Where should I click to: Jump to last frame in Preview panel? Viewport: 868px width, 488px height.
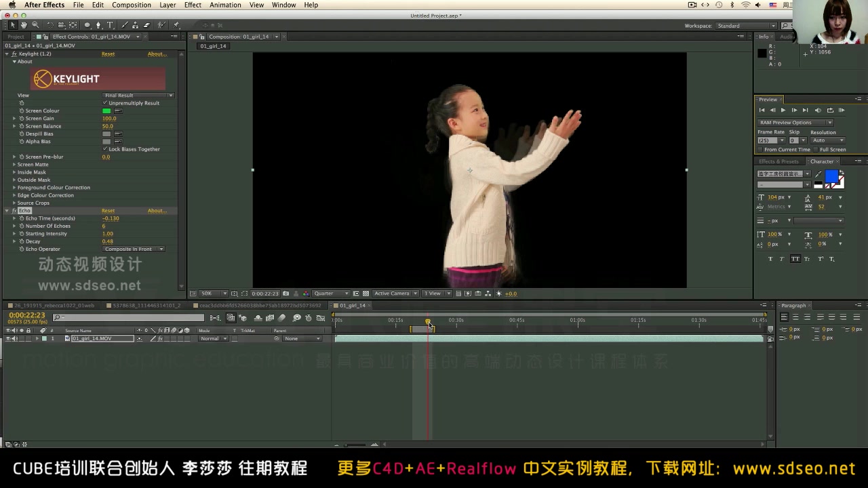point(805,110)
